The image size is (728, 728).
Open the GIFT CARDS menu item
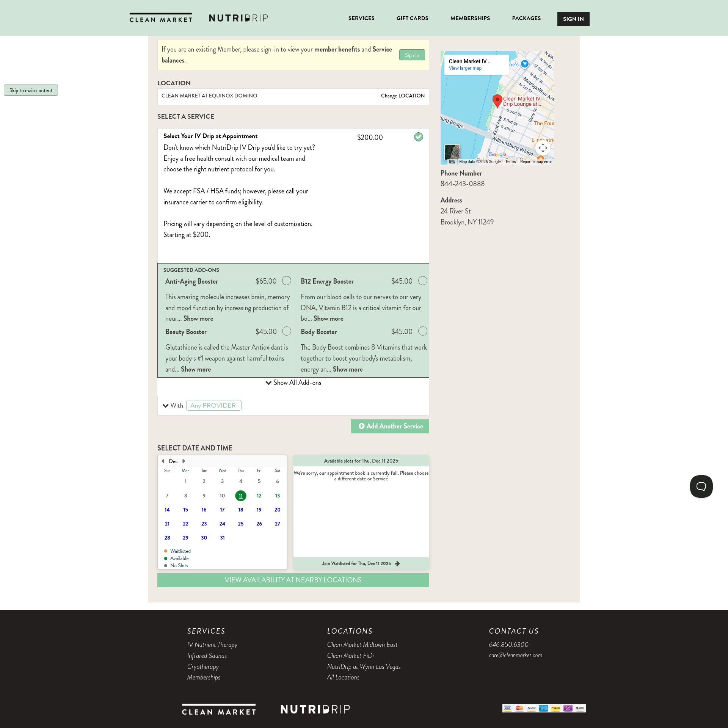click(x=412, y=18)
